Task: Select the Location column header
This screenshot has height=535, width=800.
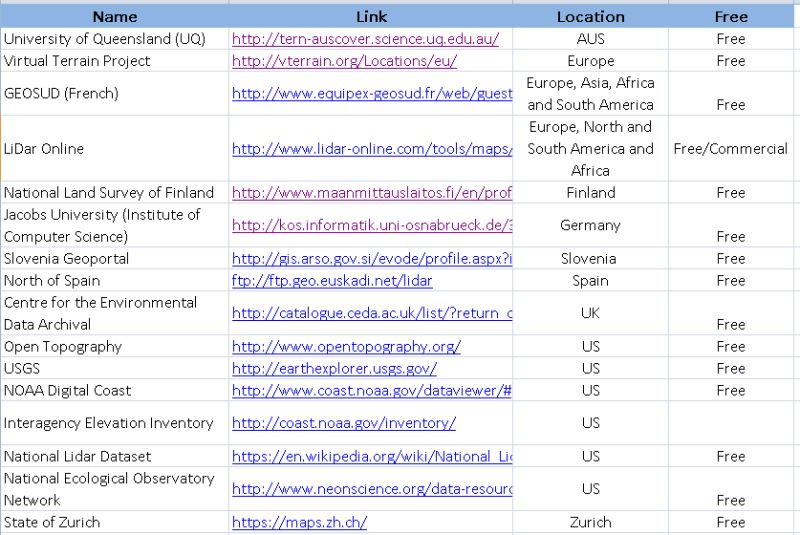Action: point(590,17)
